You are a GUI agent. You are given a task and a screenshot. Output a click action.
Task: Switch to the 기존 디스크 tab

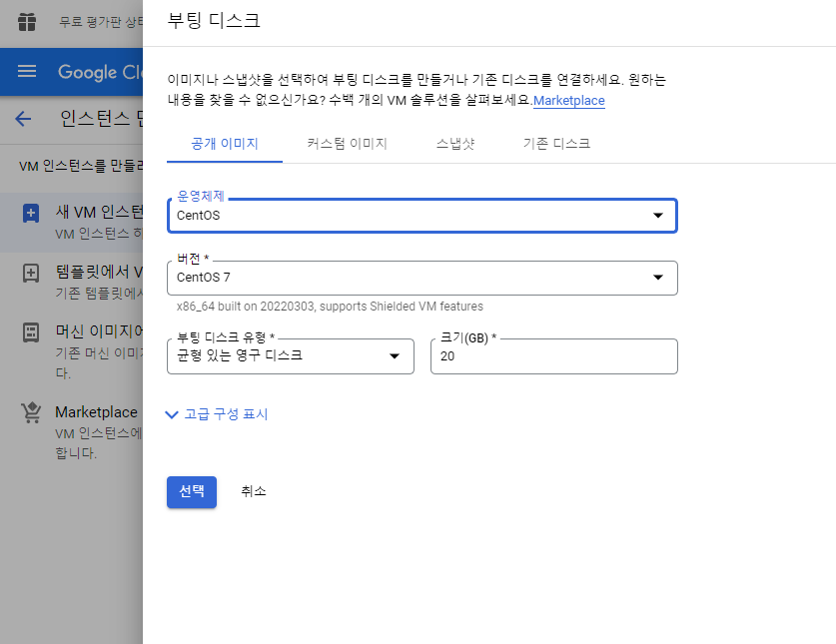(x=556, y=144)
